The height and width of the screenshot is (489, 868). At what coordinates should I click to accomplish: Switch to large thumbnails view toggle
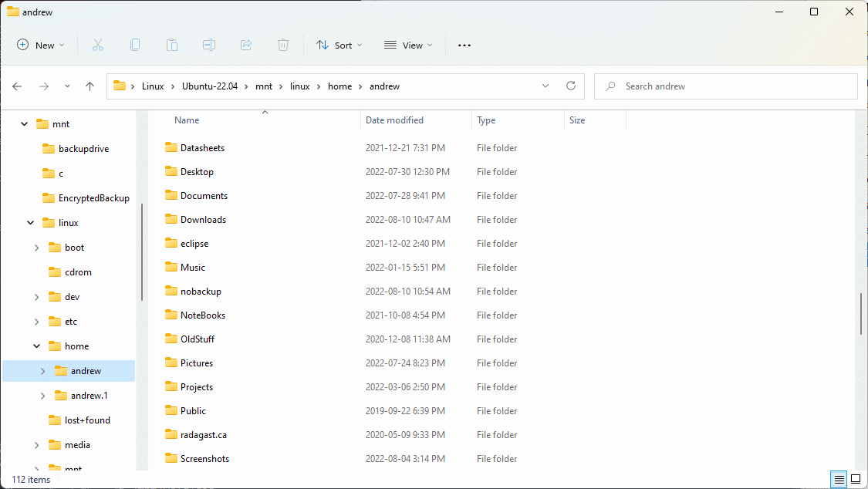[856, 479]
